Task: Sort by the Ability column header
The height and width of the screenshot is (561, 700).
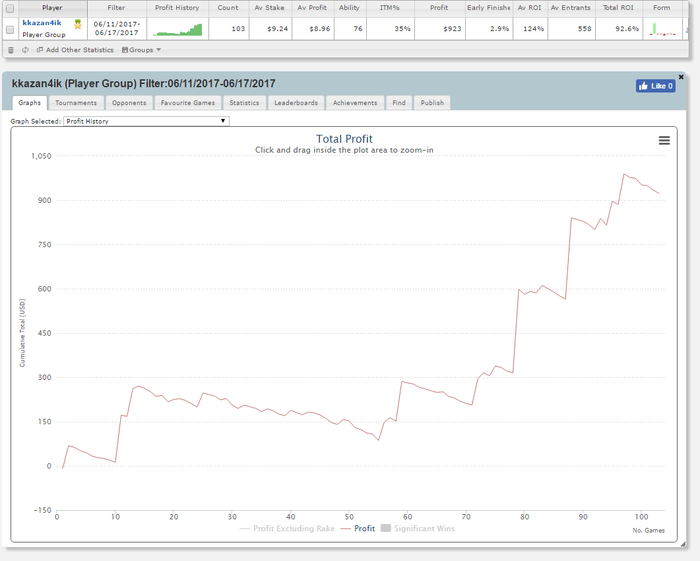Action: pyautogui.click(x=350, y=8)
